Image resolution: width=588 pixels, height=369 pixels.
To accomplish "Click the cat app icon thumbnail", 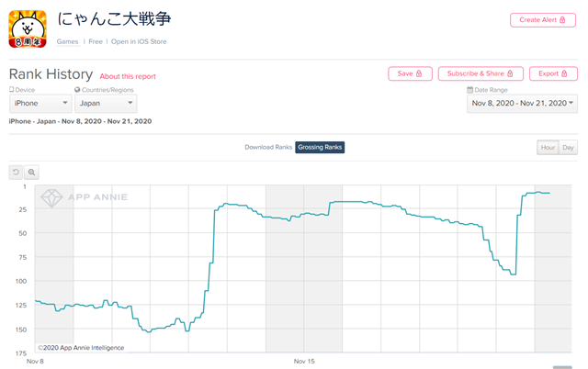I will (x=28, y=28).
